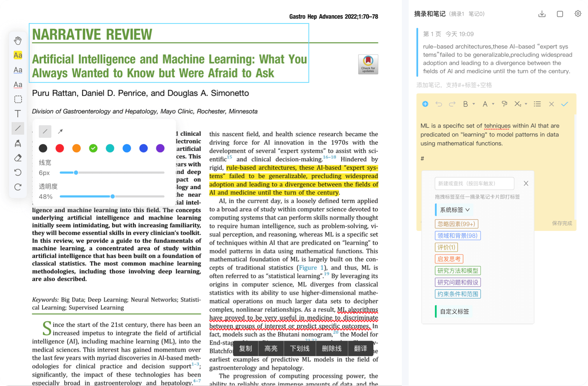Select the hand pan tool
The height and width of the screenshot is (386, 588).
coord(18,40)
